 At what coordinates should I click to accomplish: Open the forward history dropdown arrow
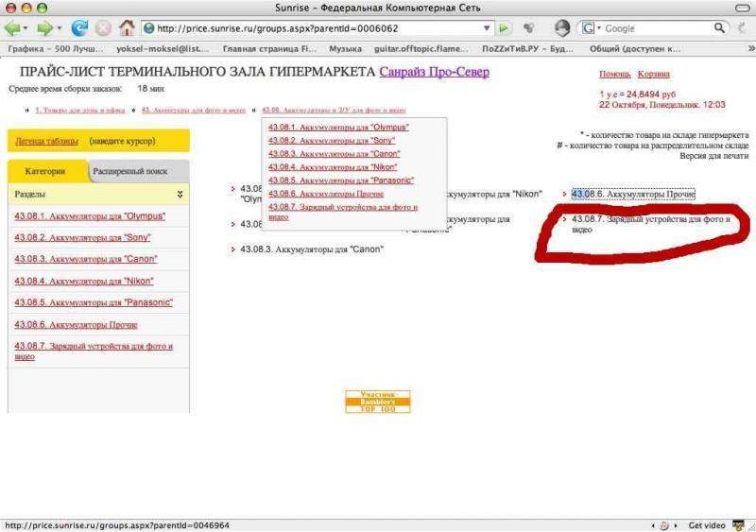(60, 28)
